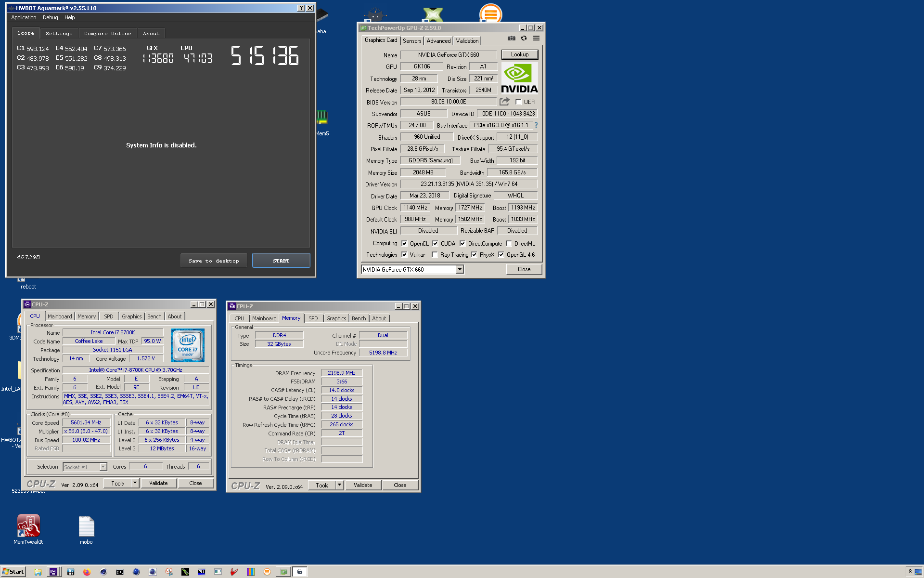
Task: Open the Validation tab in GPU-Z
Action: point(467,41)
